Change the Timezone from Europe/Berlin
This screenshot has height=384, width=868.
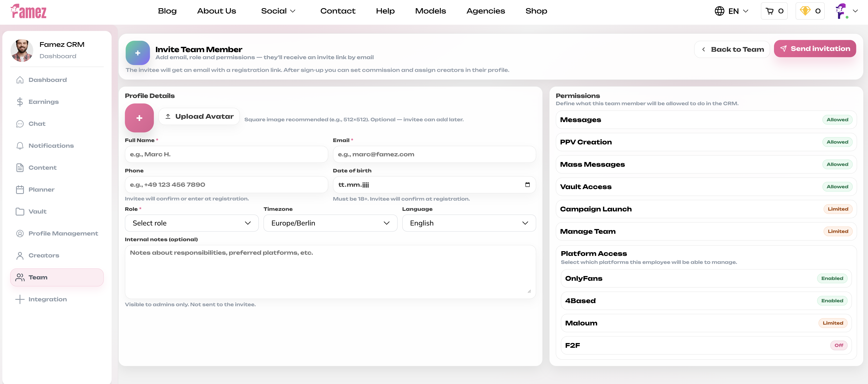[330, 223]
